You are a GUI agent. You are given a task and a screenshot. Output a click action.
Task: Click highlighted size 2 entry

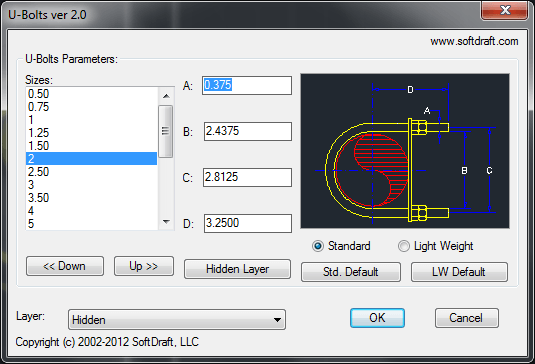91,159
